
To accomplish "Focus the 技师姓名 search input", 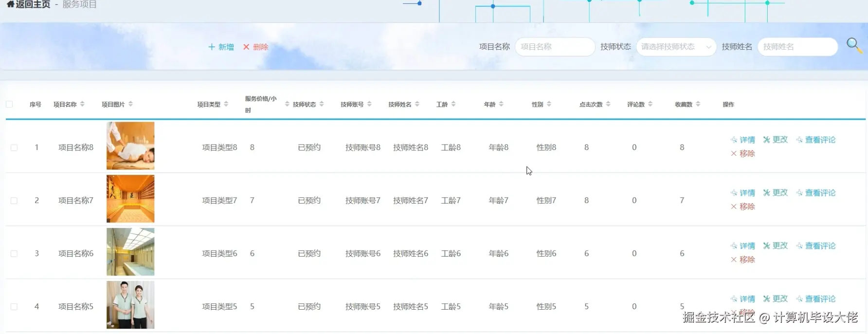I will pyautogui.click(x=797, y=47).
